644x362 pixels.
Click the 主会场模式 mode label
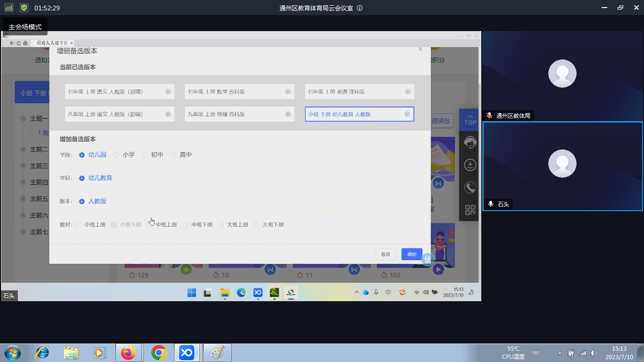click(x=25, y=27)
